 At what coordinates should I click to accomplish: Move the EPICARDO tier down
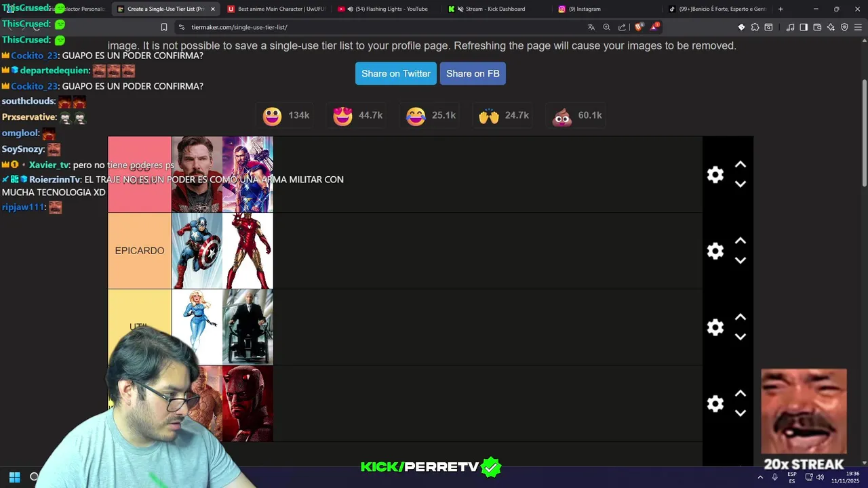[741, 260]
